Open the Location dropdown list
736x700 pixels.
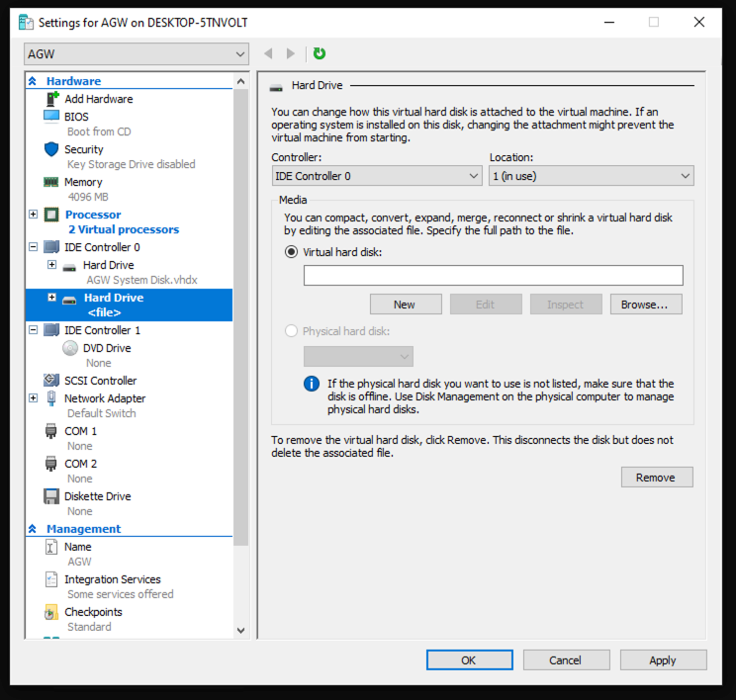[x=591, y=176]
